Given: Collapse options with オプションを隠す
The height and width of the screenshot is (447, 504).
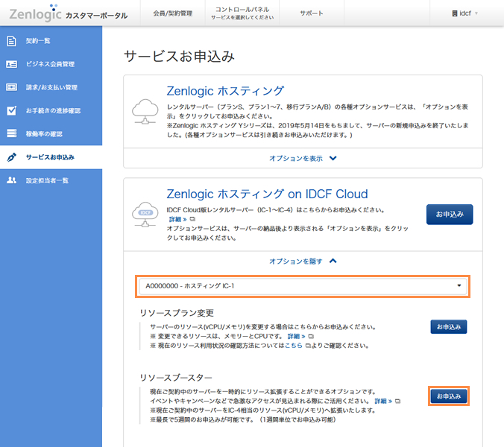Looking at the screenshot, I should [x=303, y=261].
